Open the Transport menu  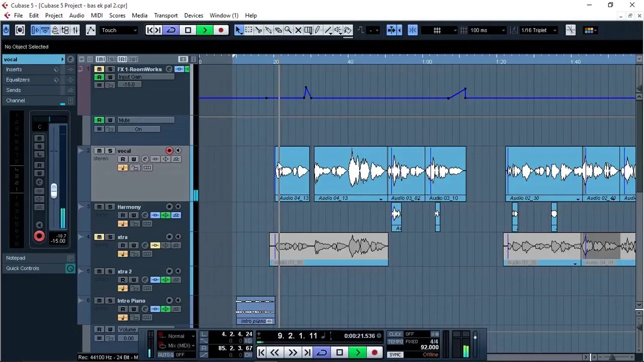pyautogui.click(x=166, y=16)
